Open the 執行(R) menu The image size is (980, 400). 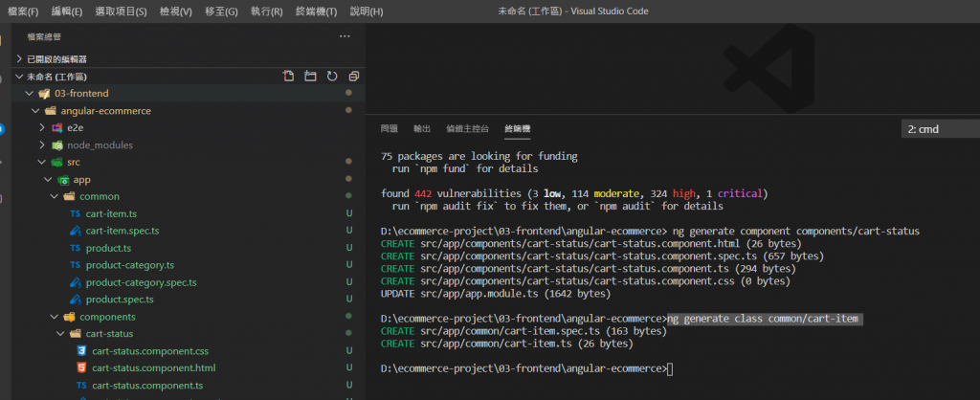click(266, 11)
